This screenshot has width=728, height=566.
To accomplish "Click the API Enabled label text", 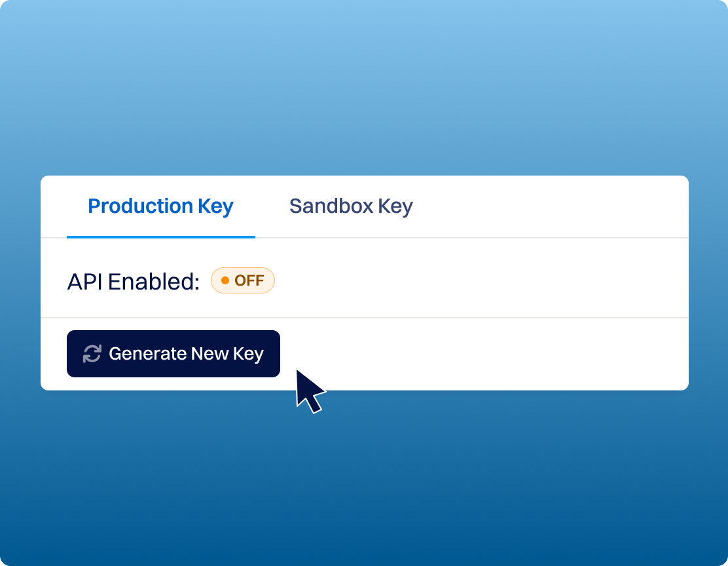I will (134, 282).
